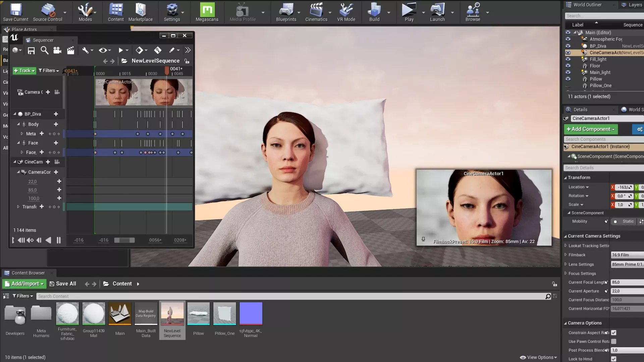Viewport: 644px width, 362px height.
Task: Click the green Track button
Action: (x=24, y=70)
